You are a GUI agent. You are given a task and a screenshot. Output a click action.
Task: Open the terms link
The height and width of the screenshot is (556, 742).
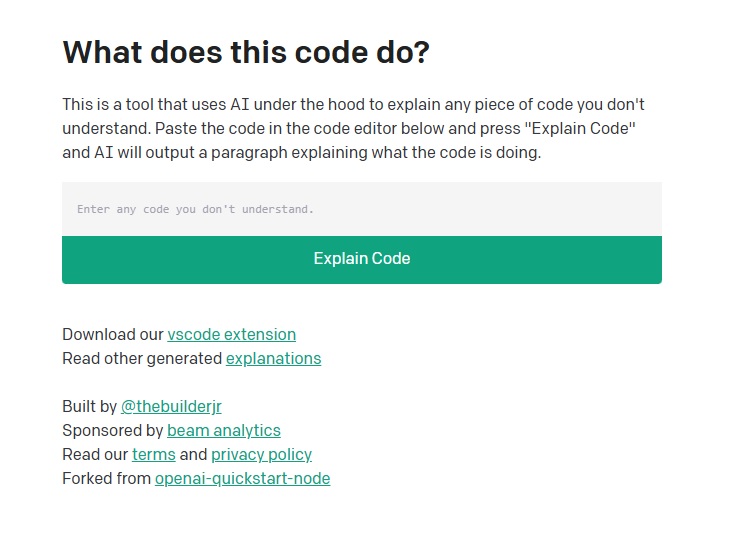[x=153, y=454]
